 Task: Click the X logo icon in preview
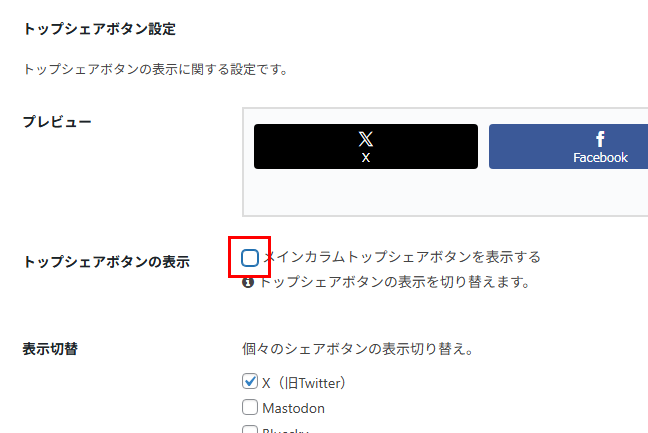[x=366, y=139]
